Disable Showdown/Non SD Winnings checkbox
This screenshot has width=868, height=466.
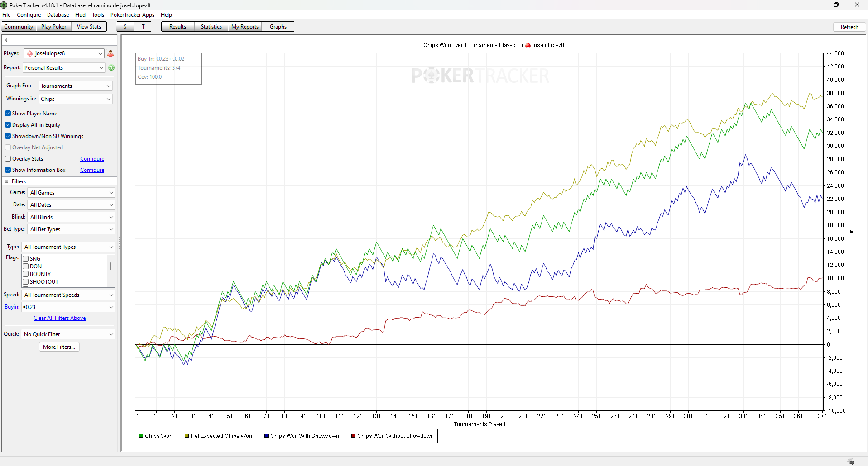point(8,136)
